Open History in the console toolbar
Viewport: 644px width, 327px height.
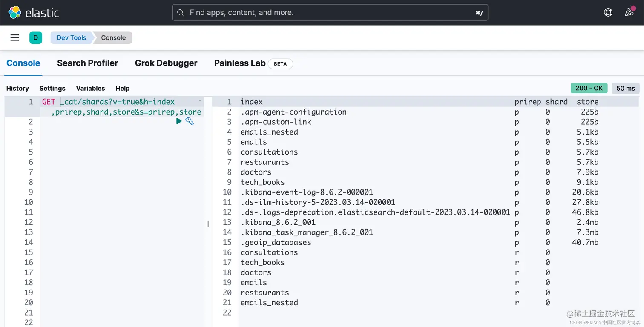(17, 88)
